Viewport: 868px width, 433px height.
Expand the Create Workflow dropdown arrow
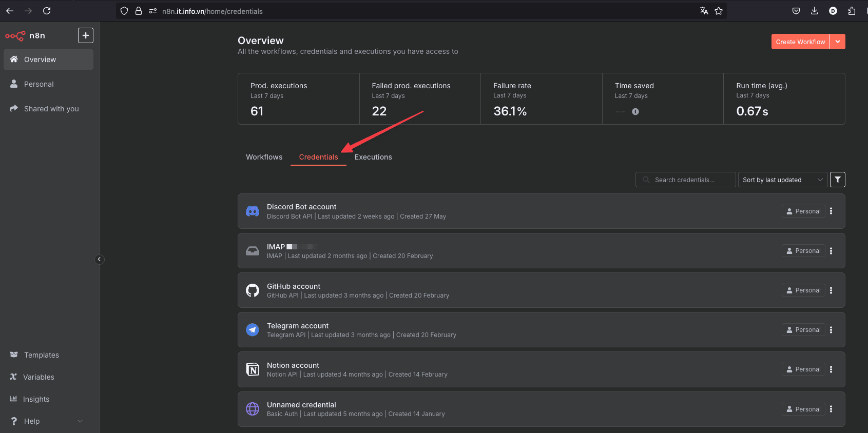[837, 42]
